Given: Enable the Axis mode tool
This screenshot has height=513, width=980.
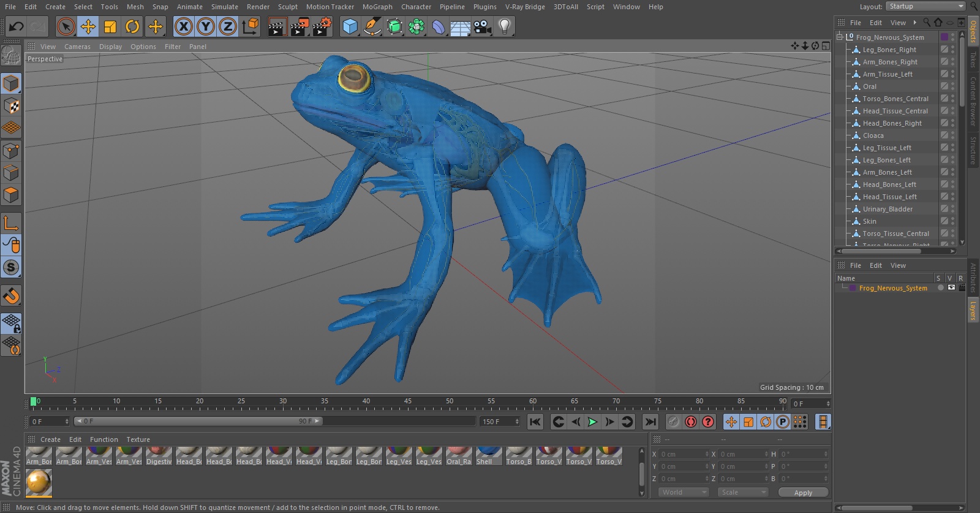Looking at the screenshot, I should click(11, 222).
